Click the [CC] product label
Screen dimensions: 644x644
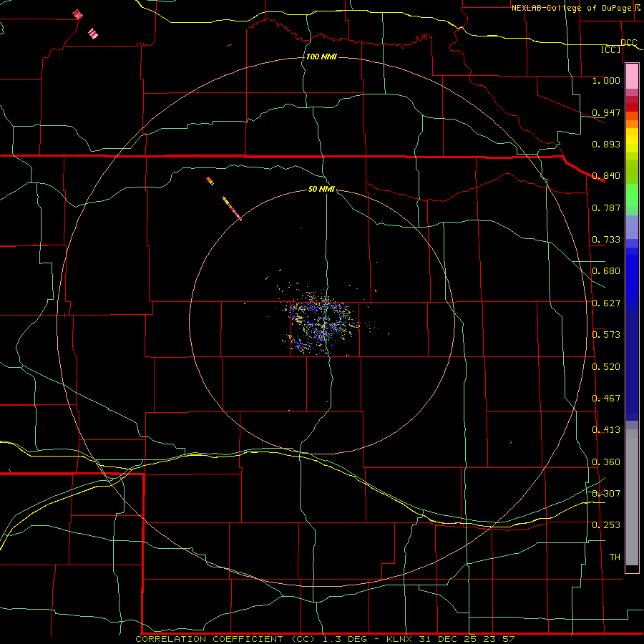point(611,49)
